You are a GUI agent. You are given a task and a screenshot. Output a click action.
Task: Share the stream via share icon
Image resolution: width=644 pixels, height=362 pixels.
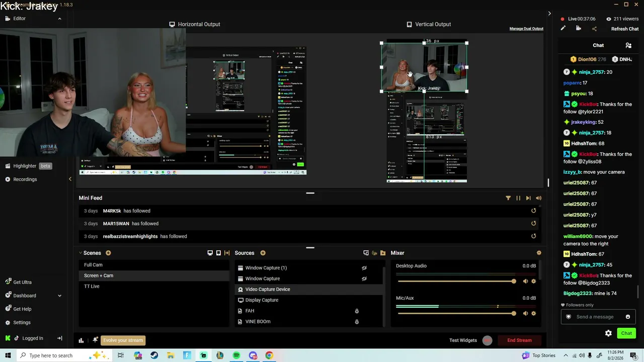[594, 29]
